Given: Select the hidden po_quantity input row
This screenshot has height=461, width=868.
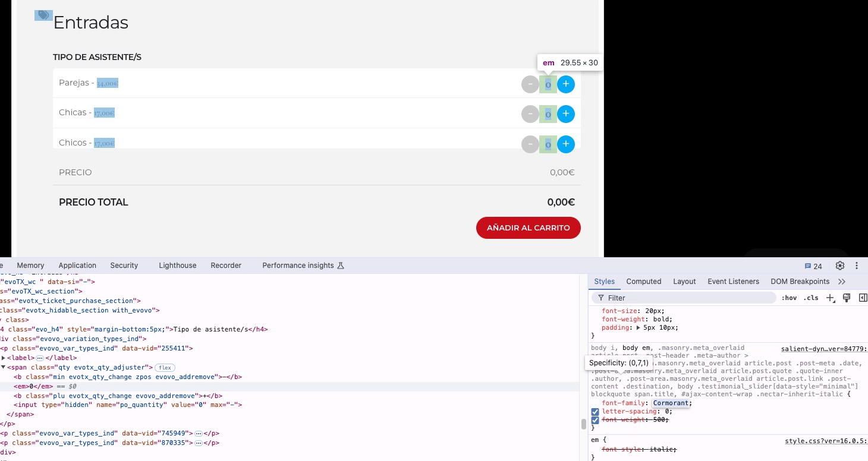Looking at the screenshot, I should point(290,405).
